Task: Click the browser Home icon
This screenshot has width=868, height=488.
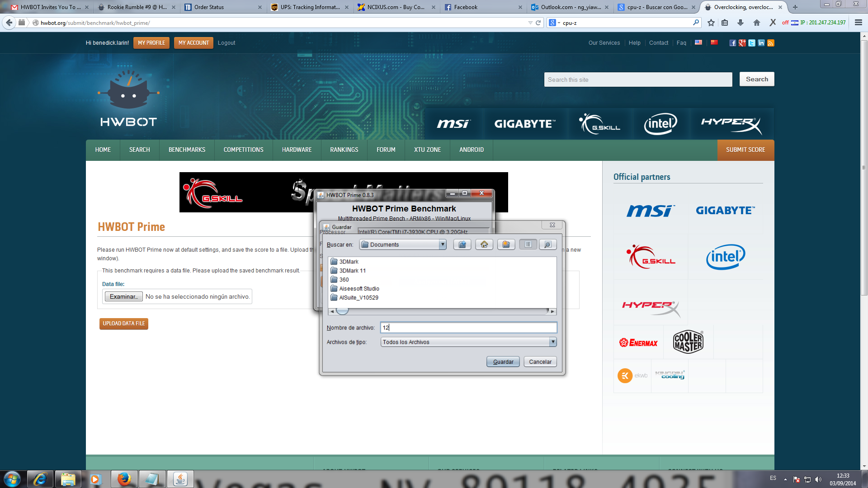Action: pos(757,23)
